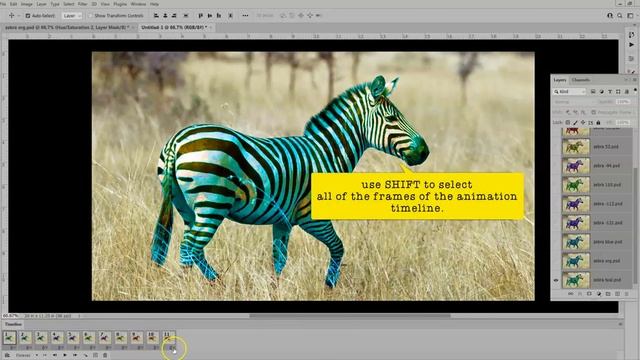The image size is (640, 360).
Task: Select frame 6 thumbnail in Timeline
Action: point(89,338)
